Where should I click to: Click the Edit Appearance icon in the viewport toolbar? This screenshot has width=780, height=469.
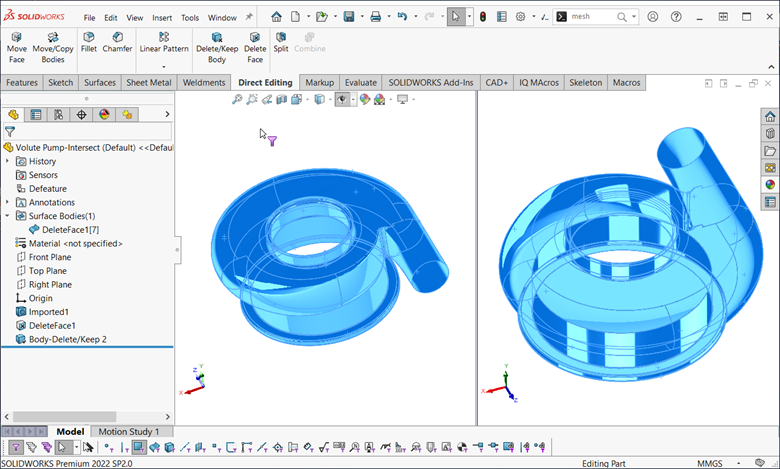tap(365, 99)
